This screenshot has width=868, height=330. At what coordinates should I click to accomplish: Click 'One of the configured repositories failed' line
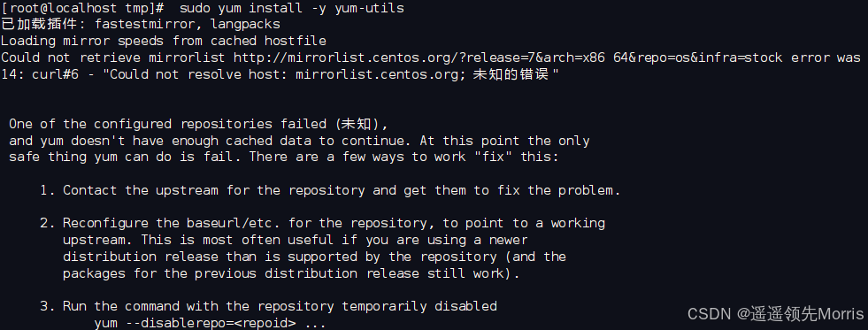pos(203,124)
